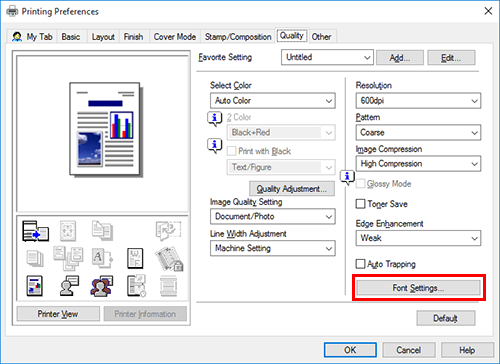
Task: Open the 2 Color Black+Red dropdown
Action: point(281,132)
